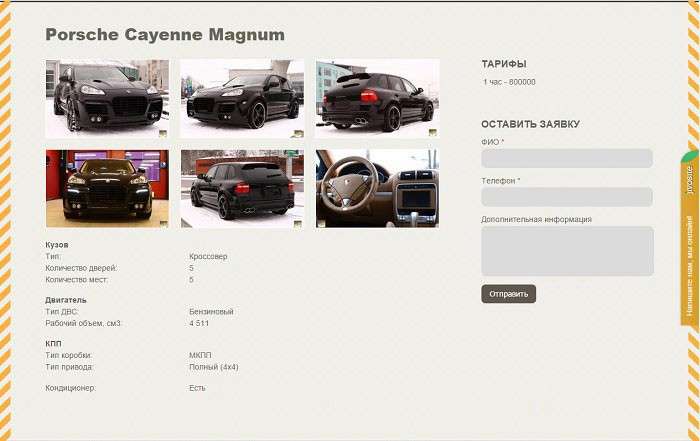Click the '4 511' engine volume value

[x=199, y=323]
